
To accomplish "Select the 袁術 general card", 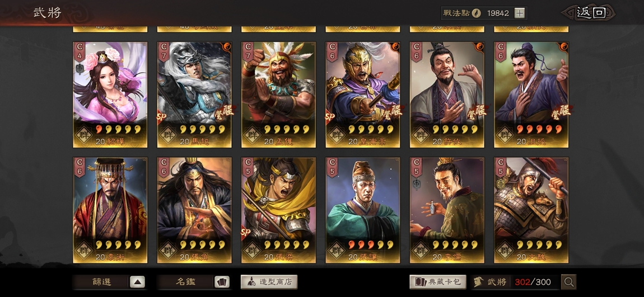I will click(x=110, y=210).
